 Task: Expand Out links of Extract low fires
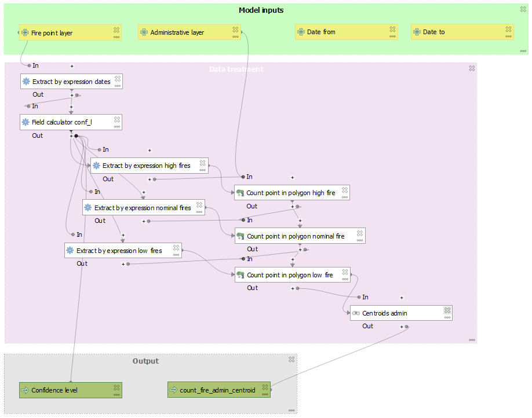click(x=123, y=264)
